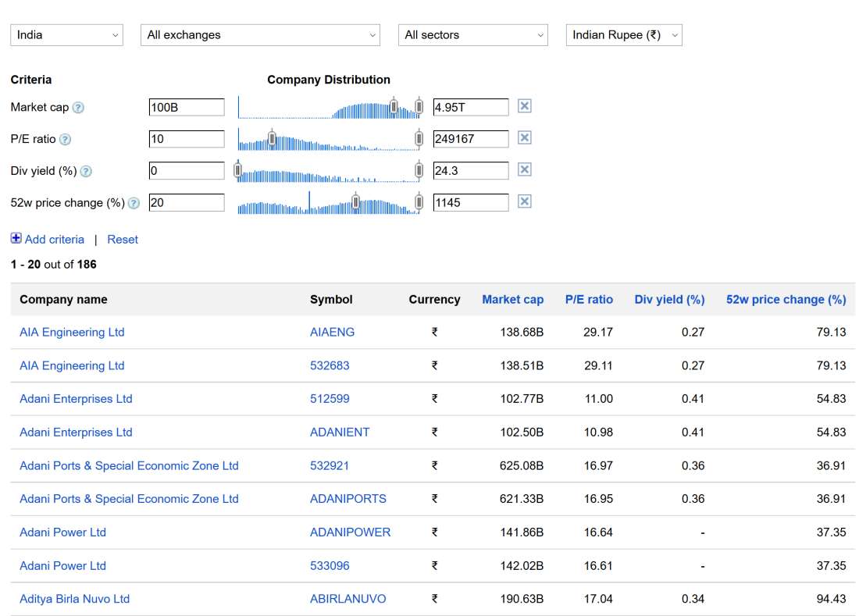The height and width of the screenshot is (616, 859).
Task: Sort results by Market cap column
Action: pos(513,300)
